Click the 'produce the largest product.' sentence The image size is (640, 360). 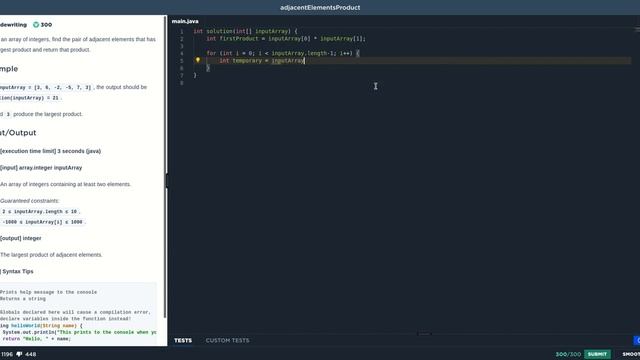coord(48,114)
